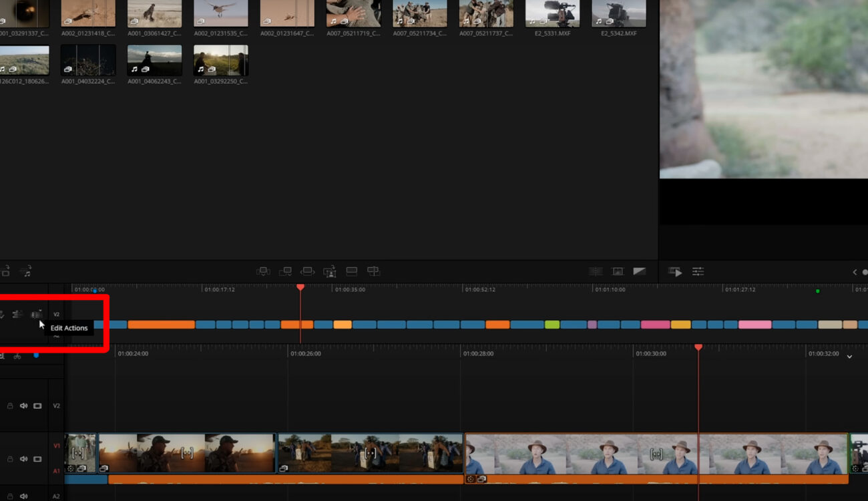The width and height of the screenshot is (868, 501).
Task: Click the scissors split clip icon
Action: [17, 355]
